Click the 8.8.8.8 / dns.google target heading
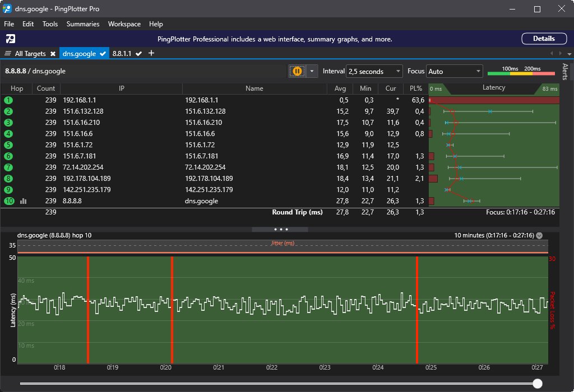This screenshot has height=392, width=574. coord(35,71)
